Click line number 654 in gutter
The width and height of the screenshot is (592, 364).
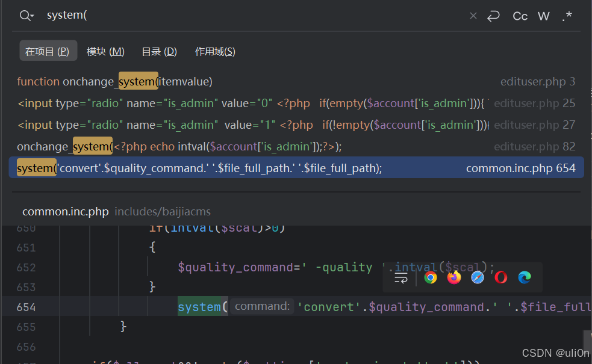(x=26, y=307)
